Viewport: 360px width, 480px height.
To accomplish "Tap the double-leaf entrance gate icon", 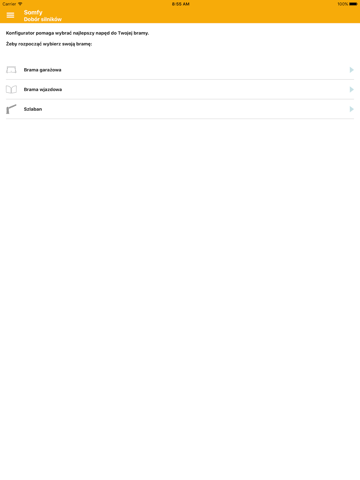I will pos(11,89).
